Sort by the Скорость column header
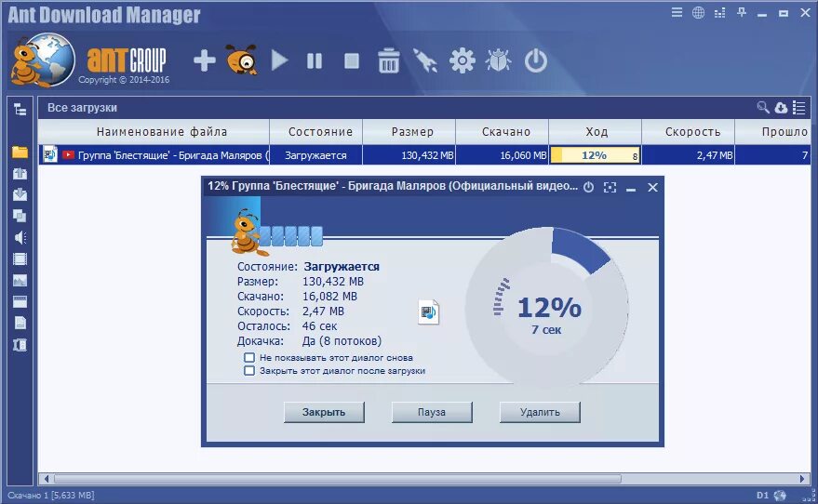The height and width of the screenshot is (504, 818). [688, 132]
